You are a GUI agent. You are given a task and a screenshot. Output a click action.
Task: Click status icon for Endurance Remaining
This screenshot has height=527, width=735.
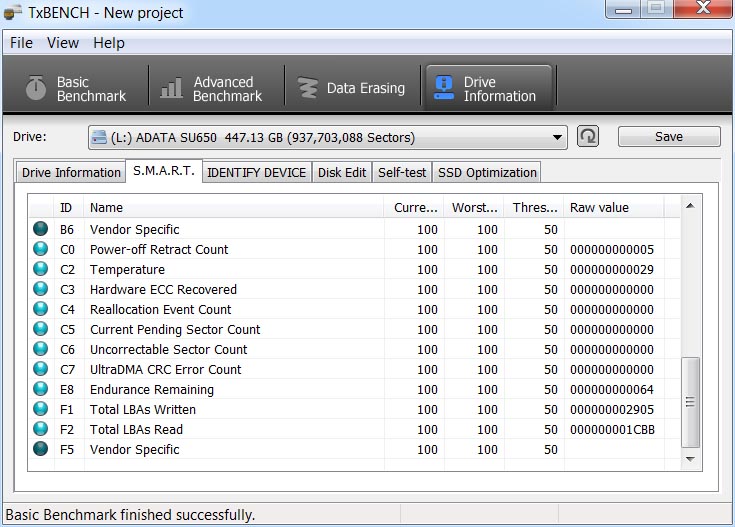41,389
